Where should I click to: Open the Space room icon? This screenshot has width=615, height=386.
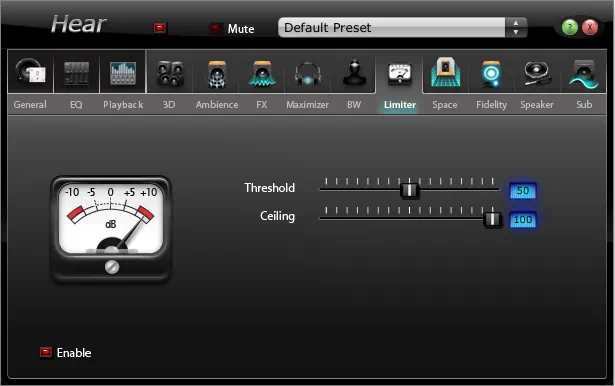(445, 72)
